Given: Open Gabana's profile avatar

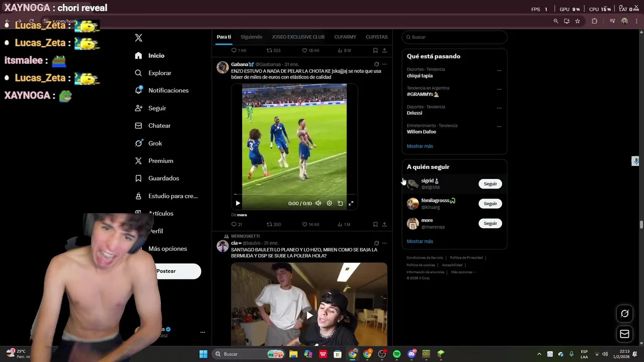Looking at the screenshot, I should pyautogui.click(x=222, y=67).
